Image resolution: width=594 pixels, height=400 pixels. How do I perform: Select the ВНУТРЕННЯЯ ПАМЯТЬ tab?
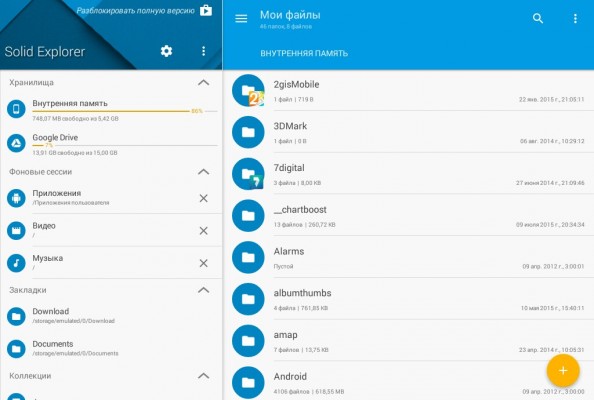(304, 53)
